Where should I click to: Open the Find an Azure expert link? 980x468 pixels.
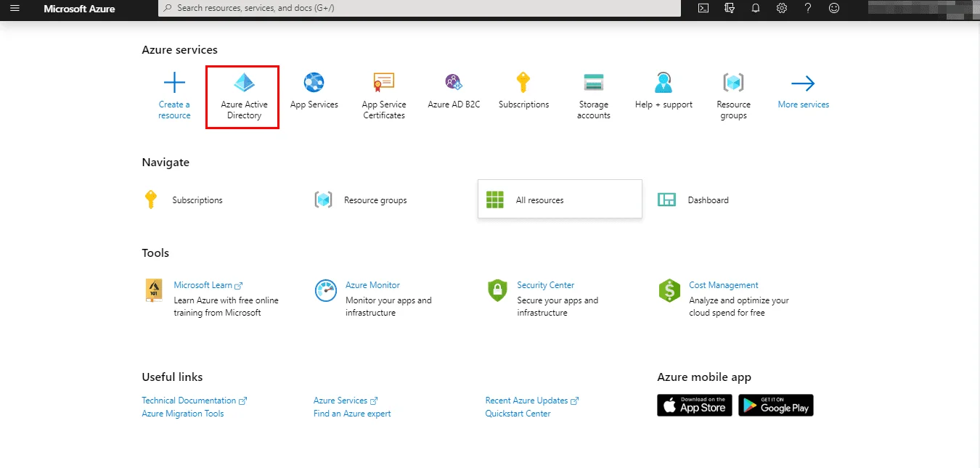pos(352,414)
